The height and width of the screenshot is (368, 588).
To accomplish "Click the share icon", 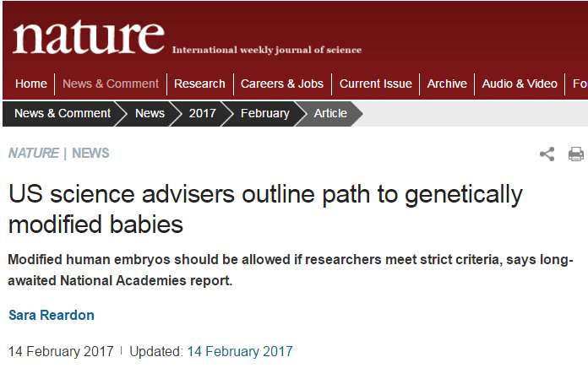I will tap(547, 154).
